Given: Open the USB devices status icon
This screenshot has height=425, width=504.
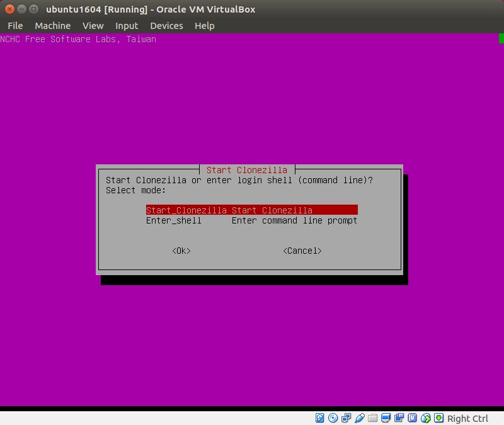Looking at the screenshot, I should point(360,418).
